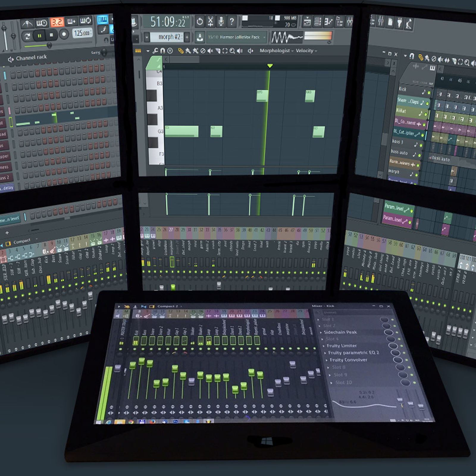Open the Playlist view icon
The height and width of the screenshot is (476, 476).
point(307,22)
